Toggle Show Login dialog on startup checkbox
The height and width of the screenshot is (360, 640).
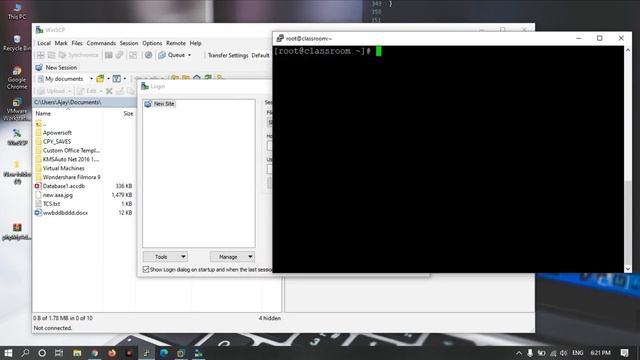pos(146,269)
